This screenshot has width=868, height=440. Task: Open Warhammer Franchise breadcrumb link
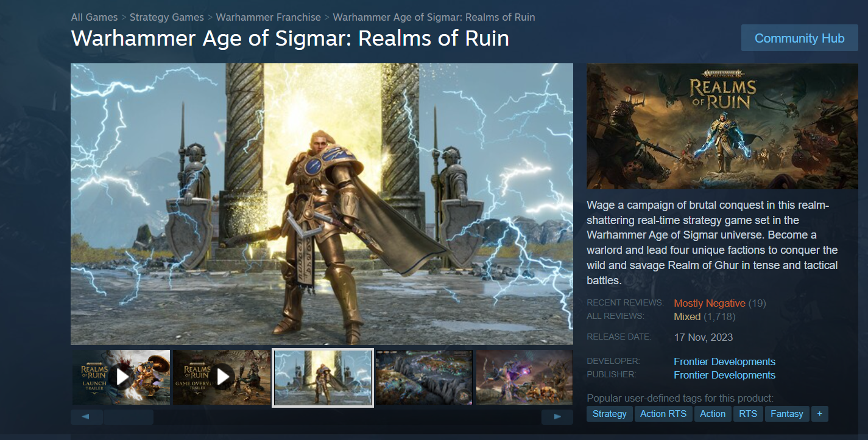click(269, 17)
